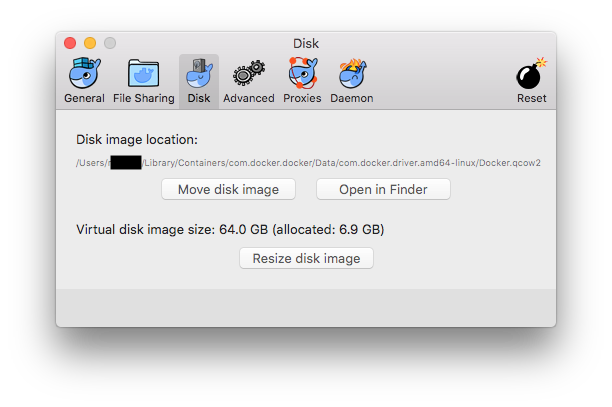This screenshot has width=612, height=407.
Task: Minimize the window with yellow button
Action: point(90,43)
